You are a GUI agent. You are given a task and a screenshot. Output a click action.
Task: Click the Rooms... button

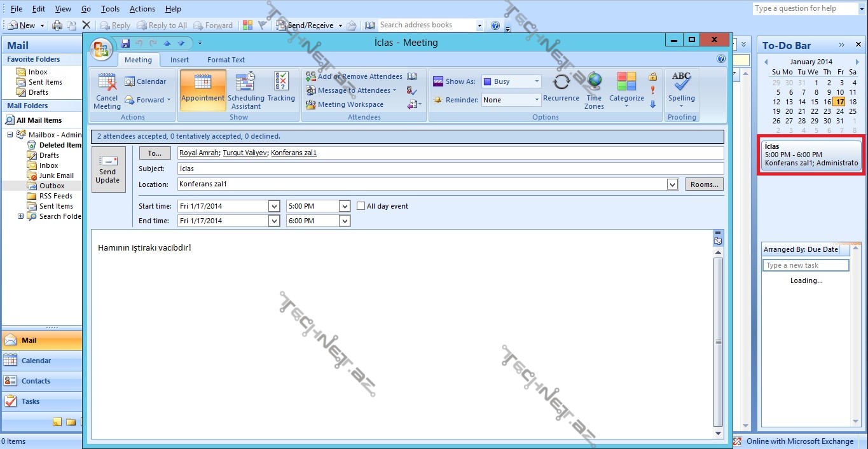704,184
